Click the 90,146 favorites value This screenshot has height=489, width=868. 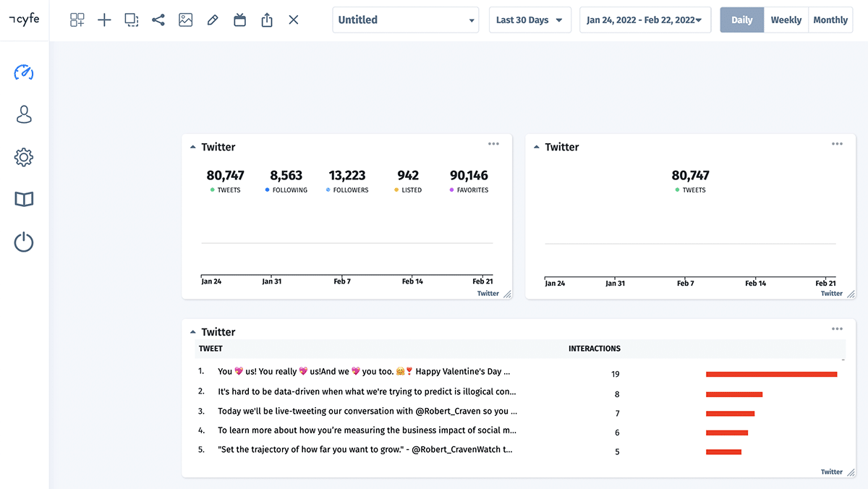[x=469, y=175]
